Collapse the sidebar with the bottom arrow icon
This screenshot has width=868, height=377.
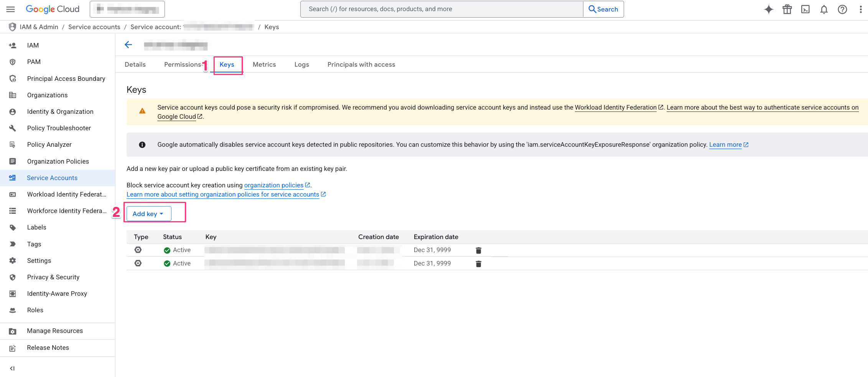pos(12,368)
